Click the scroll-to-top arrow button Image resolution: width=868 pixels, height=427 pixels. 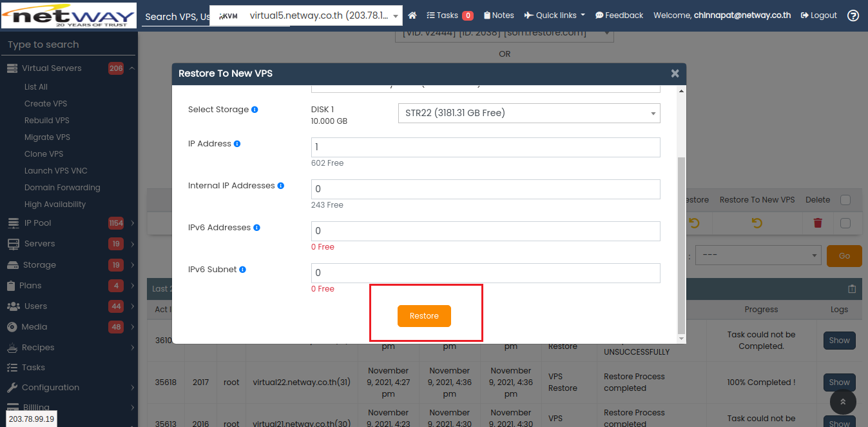tap(843, 402)
